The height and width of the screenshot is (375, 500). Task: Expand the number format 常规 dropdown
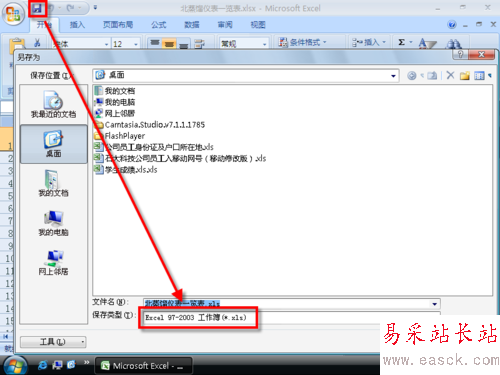point(264,44)
